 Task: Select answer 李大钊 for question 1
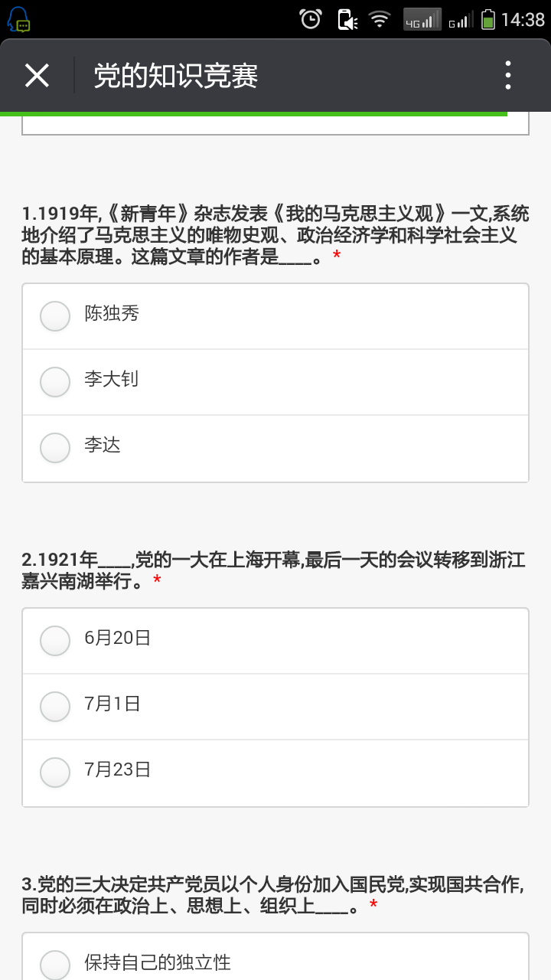click(55, 381)
